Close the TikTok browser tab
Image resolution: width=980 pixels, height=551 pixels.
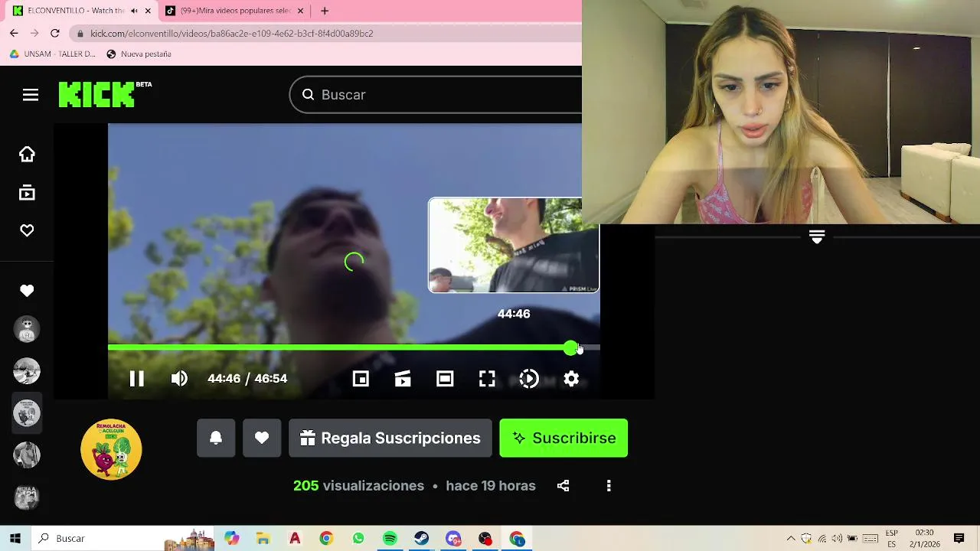pos(300,11)
